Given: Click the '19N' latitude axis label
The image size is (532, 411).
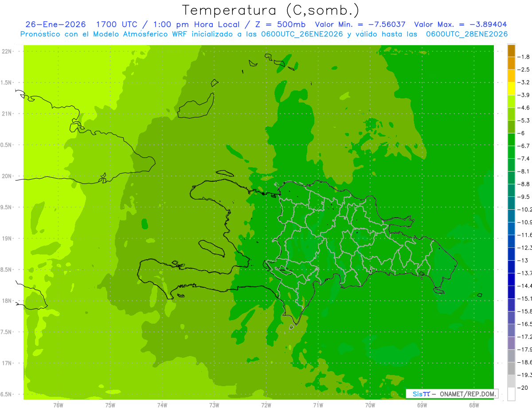Looking at the screenshot, I should point(7,238).
